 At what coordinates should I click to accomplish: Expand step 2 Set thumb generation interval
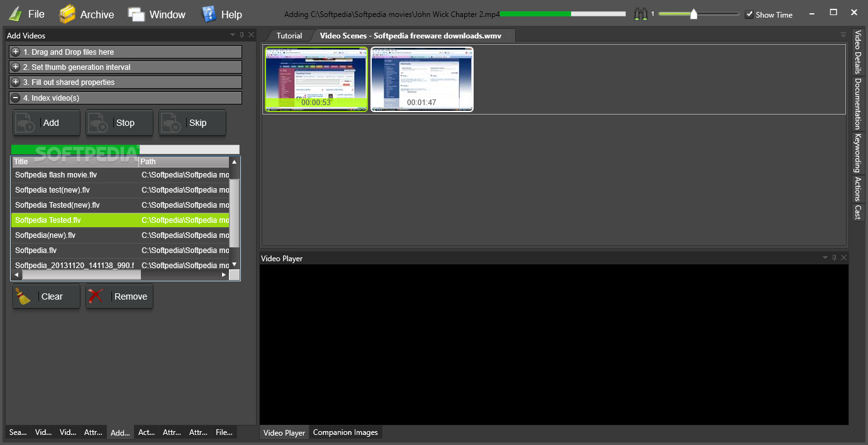[125, 67]
